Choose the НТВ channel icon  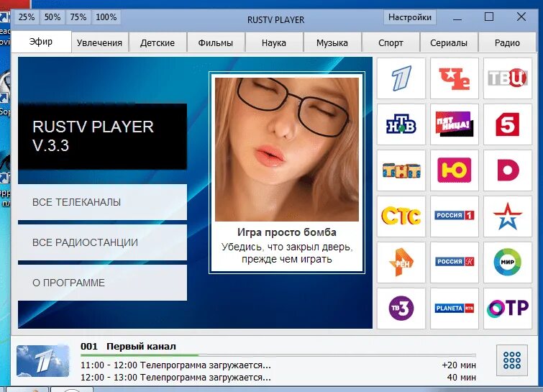[401, 124]
